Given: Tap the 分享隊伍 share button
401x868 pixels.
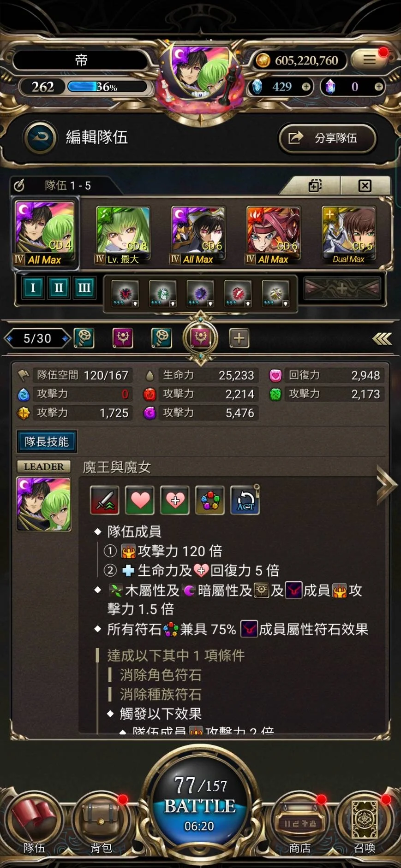Looking at the screenshot, I should (x=328, y=138).
